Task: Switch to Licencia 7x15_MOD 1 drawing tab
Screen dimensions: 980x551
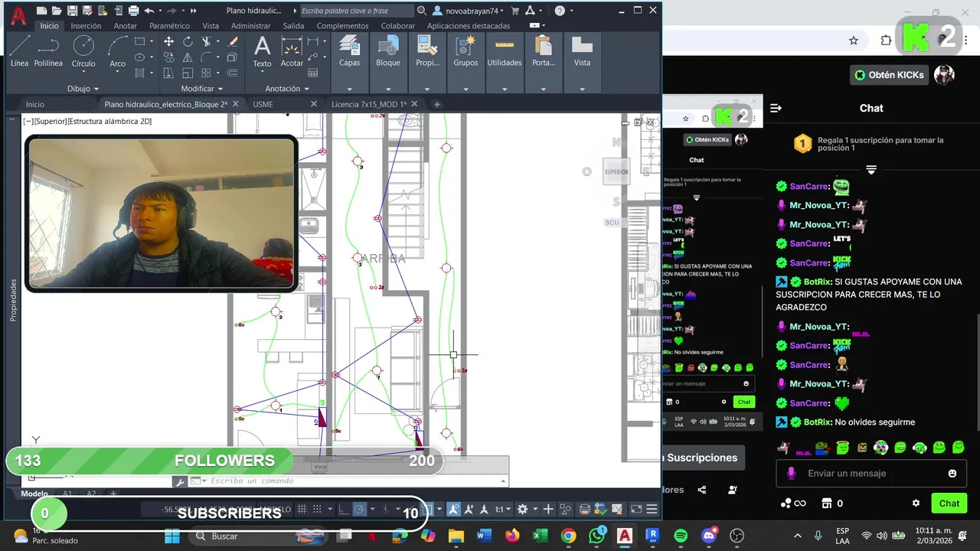Action: click(x=368, y=104)
